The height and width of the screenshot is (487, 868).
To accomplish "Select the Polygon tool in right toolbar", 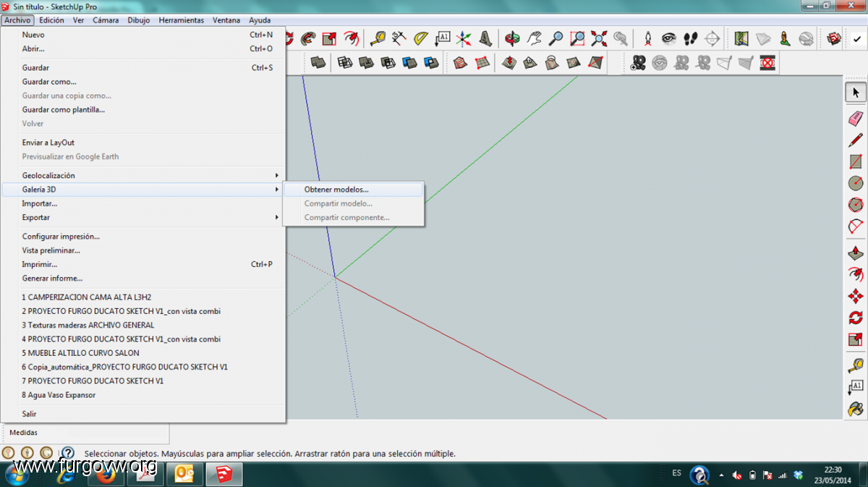I will tap(856, 205).
